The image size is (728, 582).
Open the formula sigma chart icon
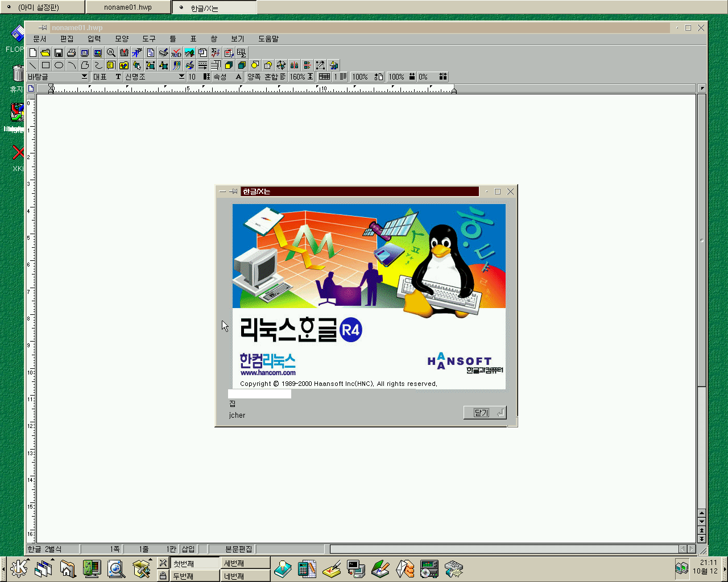click(x=216, y=52)
